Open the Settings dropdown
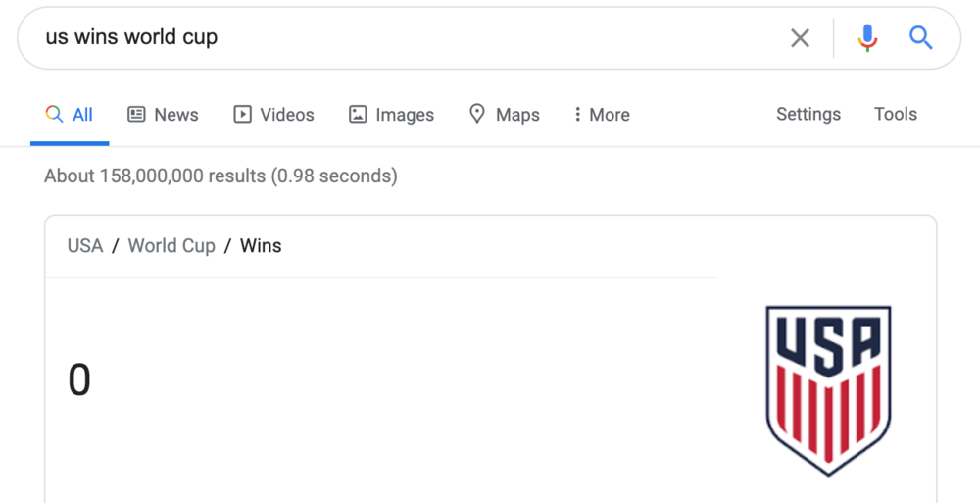 point(808,115)
